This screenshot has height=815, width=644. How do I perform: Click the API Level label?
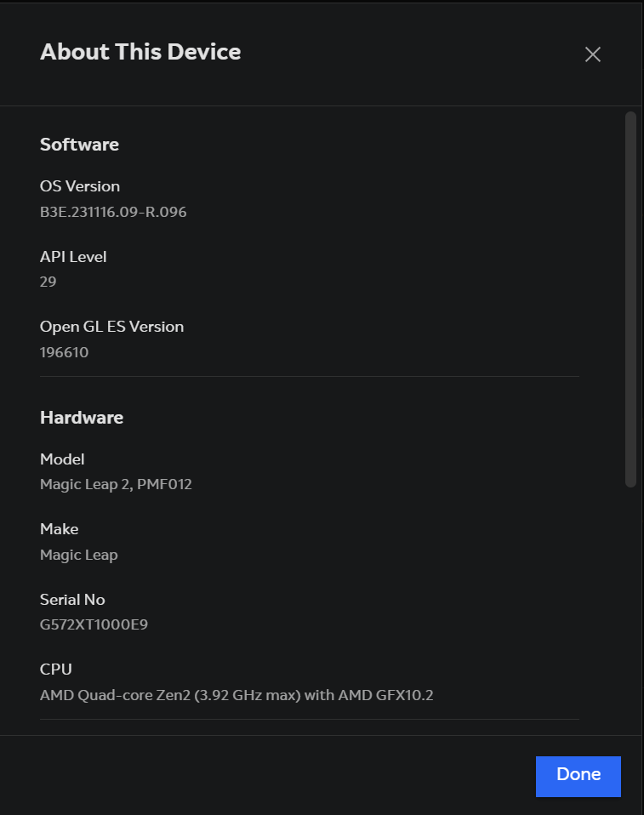(73, 256)
